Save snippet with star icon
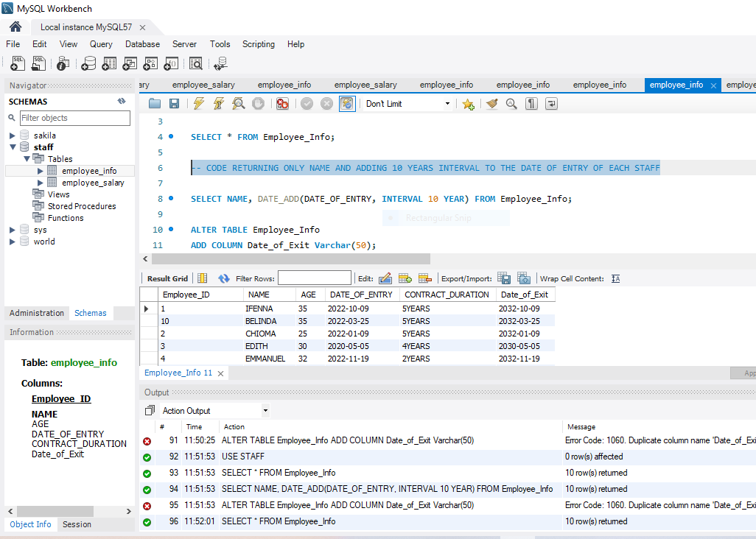The width and height of the screenshot is (756, 539). coord(468,104)
